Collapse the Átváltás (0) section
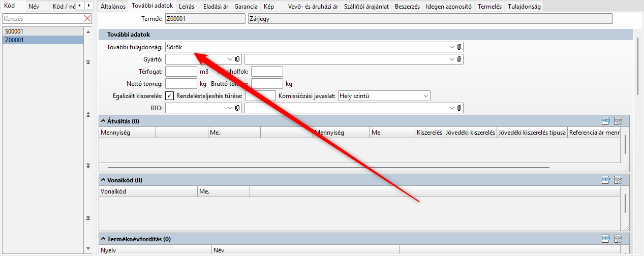 click(x=103, y=121)
